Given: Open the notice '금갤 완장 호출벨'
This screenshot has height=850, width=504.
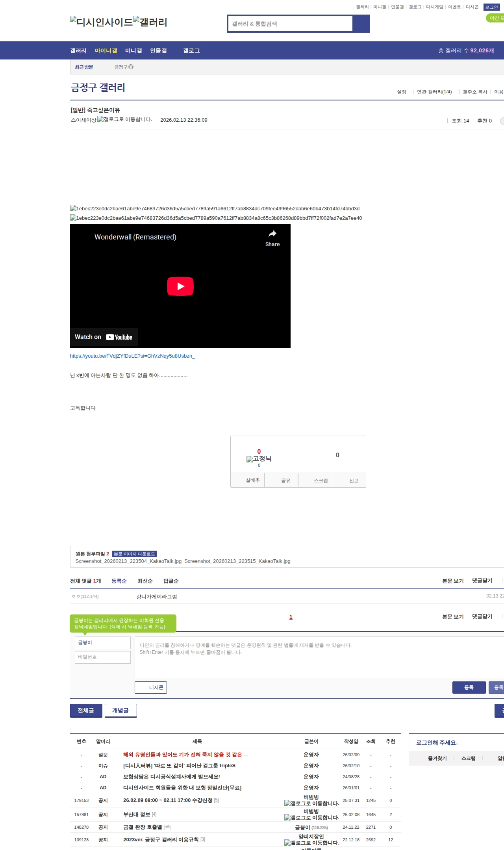Looking at the screenshot, I should (143, 827).
